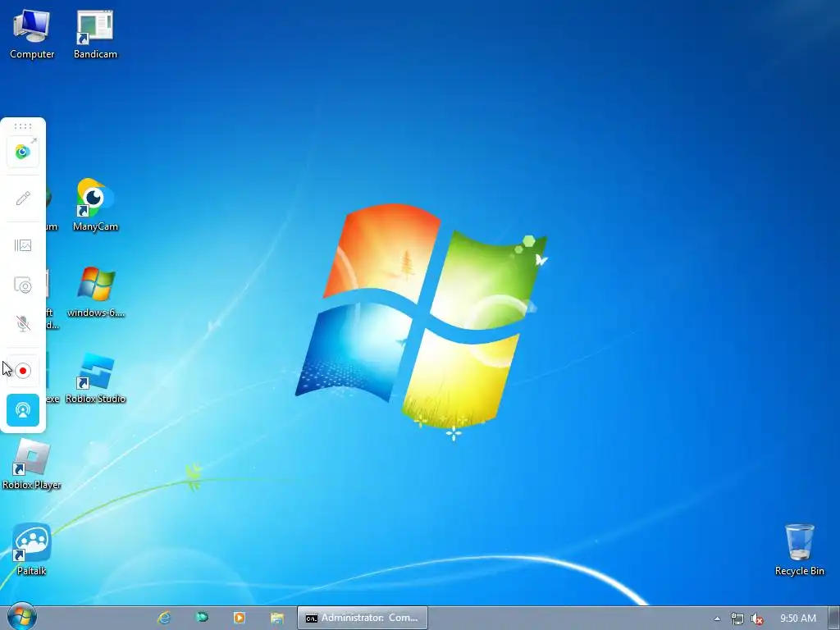Open the Windows Start menu orb
Screen dimensions: 840x630
22,617
